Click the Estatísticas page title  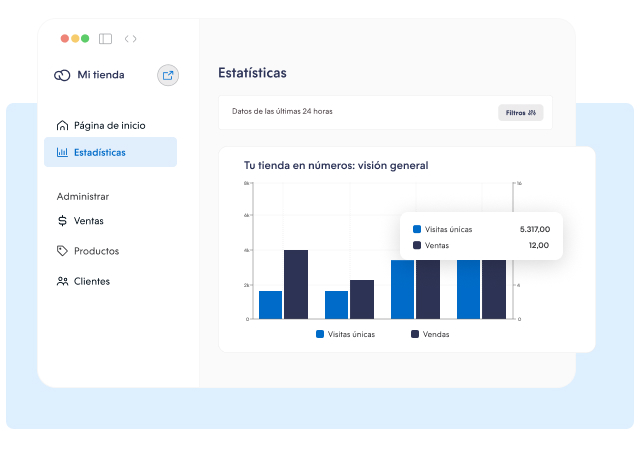252,73
